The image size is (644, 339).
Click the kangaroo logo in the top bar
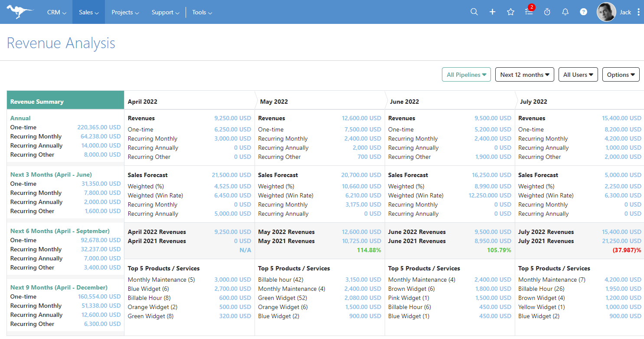(20, 12)
